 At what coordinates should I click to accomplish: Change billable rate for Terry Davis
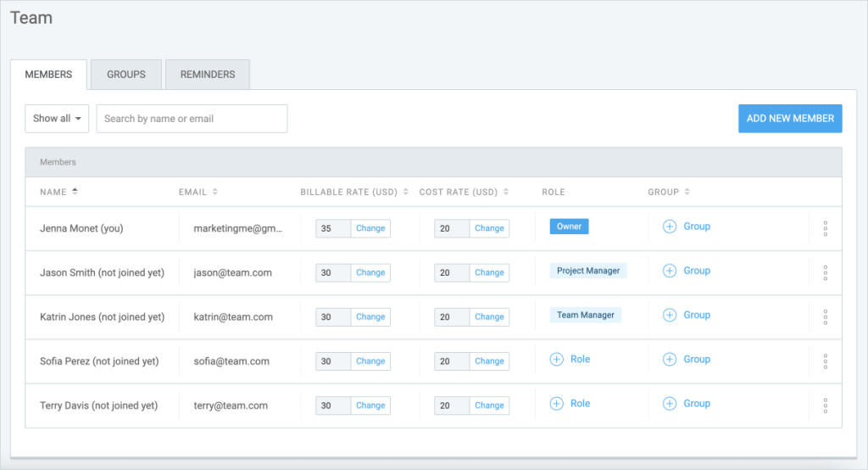coord(370,406)
